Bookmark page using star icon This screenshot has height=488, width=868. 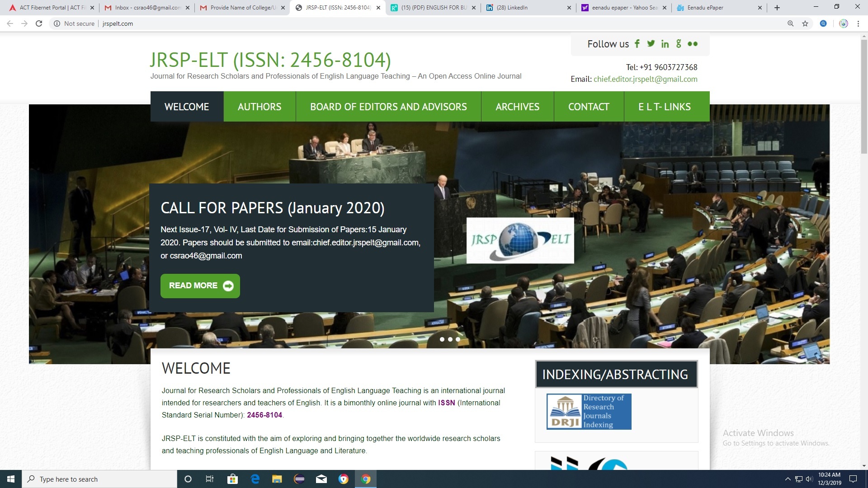point(805,23)
